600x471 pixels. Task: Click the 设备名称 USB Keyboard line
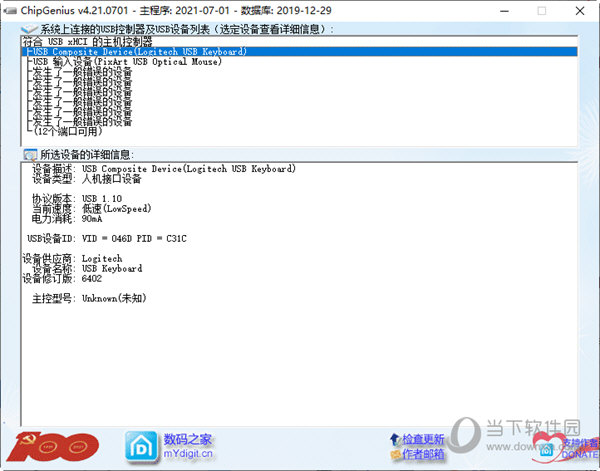(87, 269)
